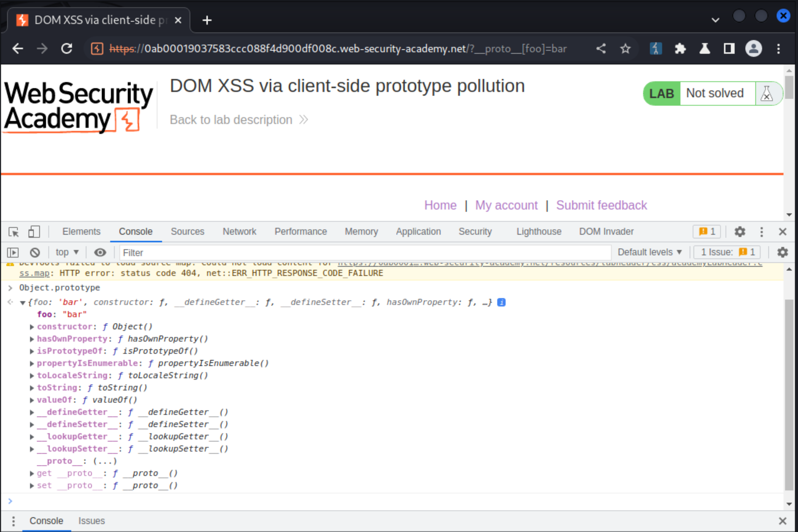The image size is (798, 532).
Task: Click the blue info badge beside the object preview
Action: tap(501, 302)
